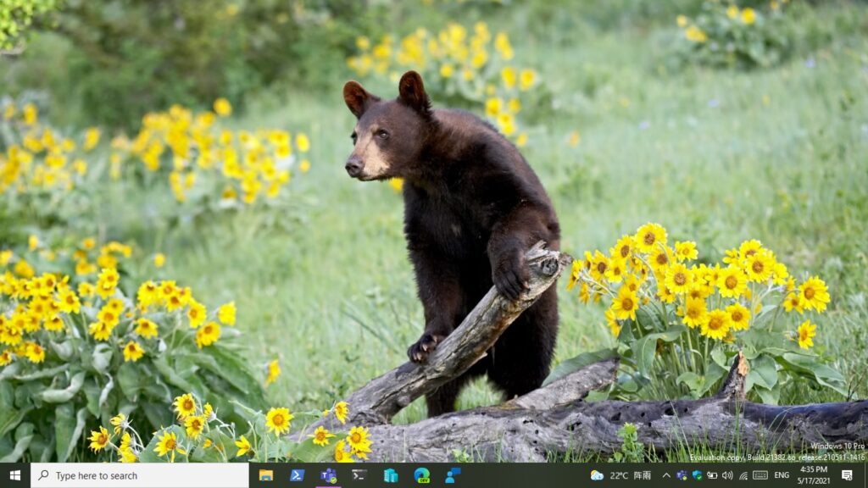Click the 'Type here to search' box
This screenshot has height=488, width=868.
140,475
